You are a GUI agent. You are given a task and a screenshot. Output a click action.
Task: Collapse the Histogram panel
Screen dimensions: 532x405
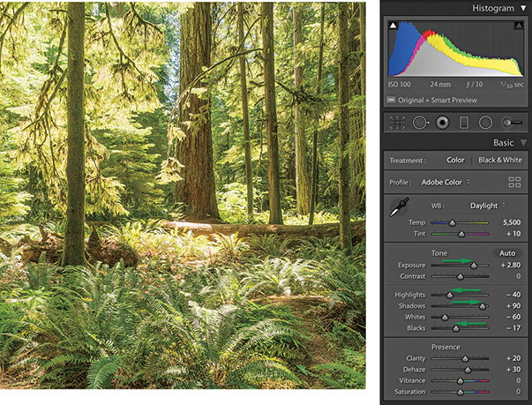(x=523, y=8)
